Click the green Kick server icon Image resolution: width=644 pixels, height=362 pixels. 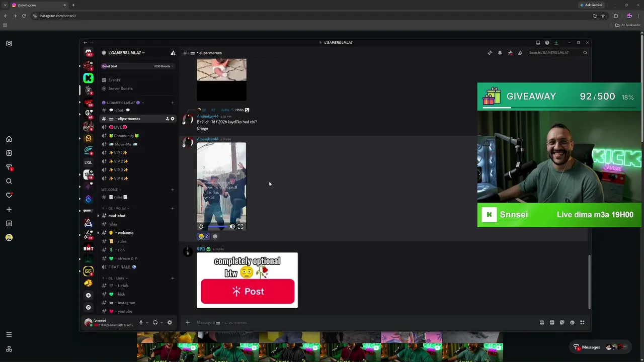coord(88,78)
